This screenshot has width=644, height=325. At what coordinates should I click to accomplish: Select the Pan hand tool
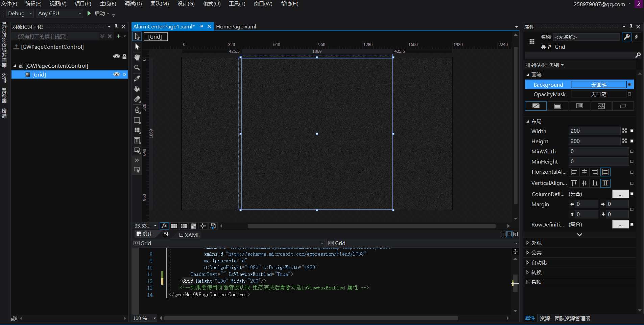(x=137, y=57)
